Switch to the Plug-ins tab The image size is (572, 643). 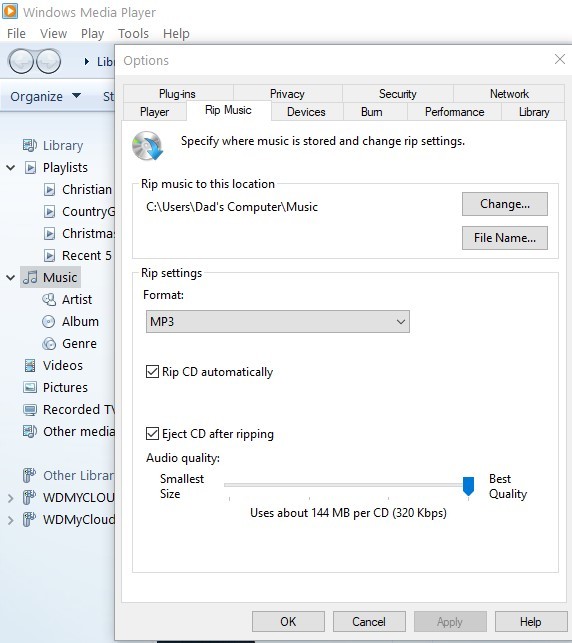coord(178,93)
